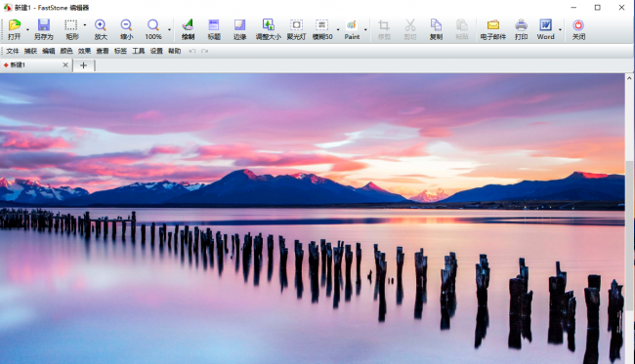Open the 捕获 menu
Screen dimensions: 635x364
(30, 51)
